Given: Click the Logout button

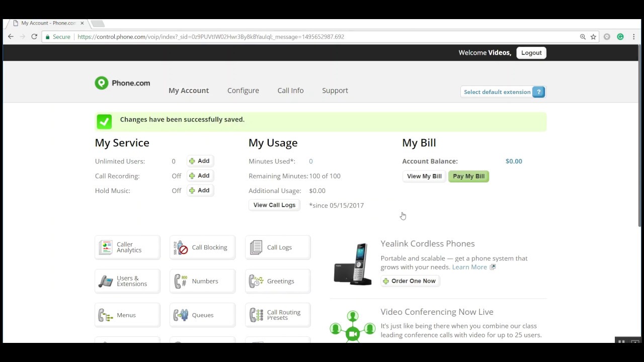Looking at the screenshot, I should click(x=531, y=53).
